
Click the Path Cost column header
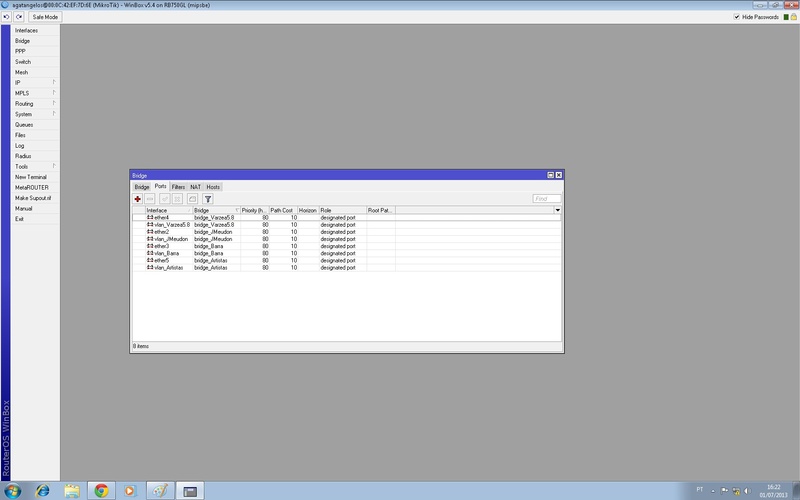283,210
